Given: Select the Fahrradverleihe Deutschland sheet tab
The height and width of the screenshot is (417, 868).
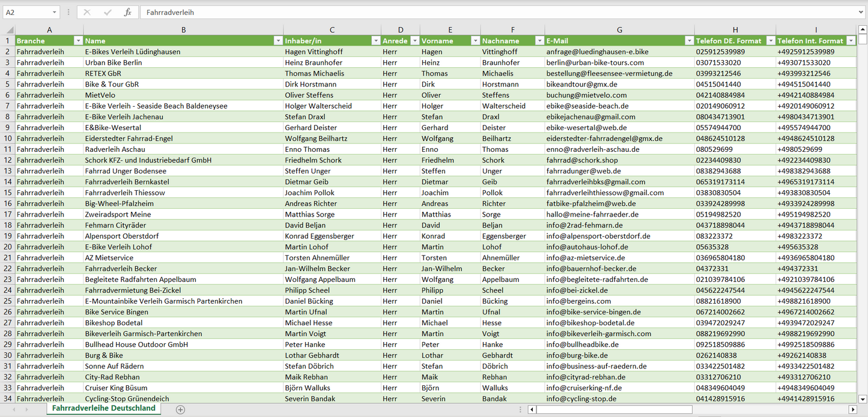Looking at the screenshot, I should (x=103, y=409).
